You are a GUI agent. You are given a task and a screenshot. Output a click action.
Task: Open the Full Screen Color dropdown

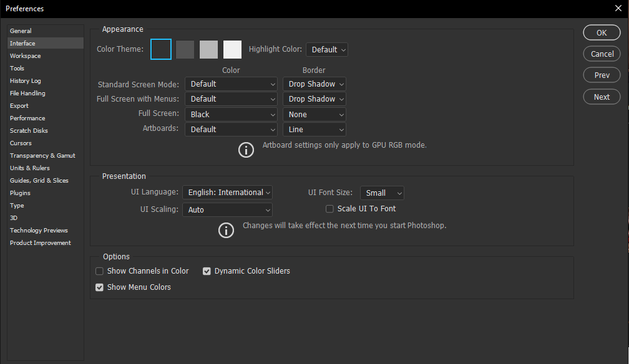(x=231, y=115)
